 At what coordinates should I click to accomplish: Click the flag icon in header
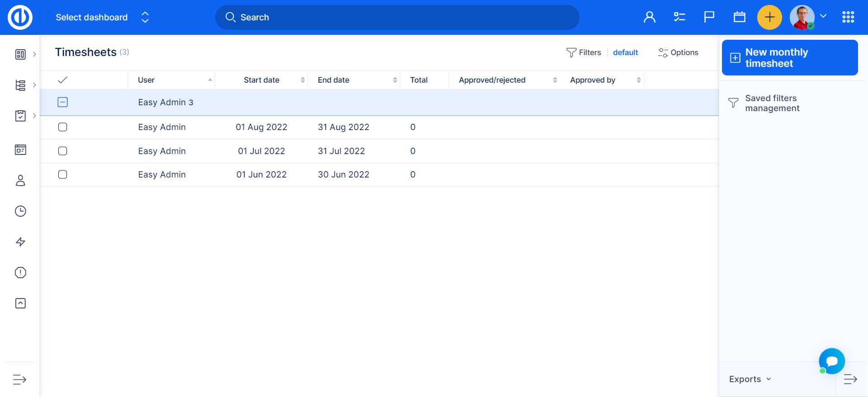click(709, 17)
